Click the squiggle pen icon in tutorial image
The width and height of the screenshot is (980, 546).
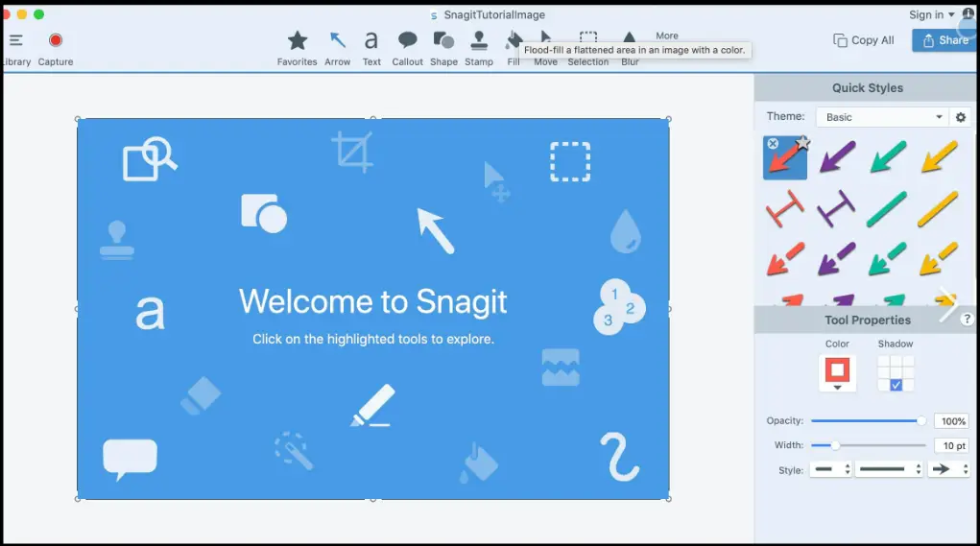tap(619, 457)
